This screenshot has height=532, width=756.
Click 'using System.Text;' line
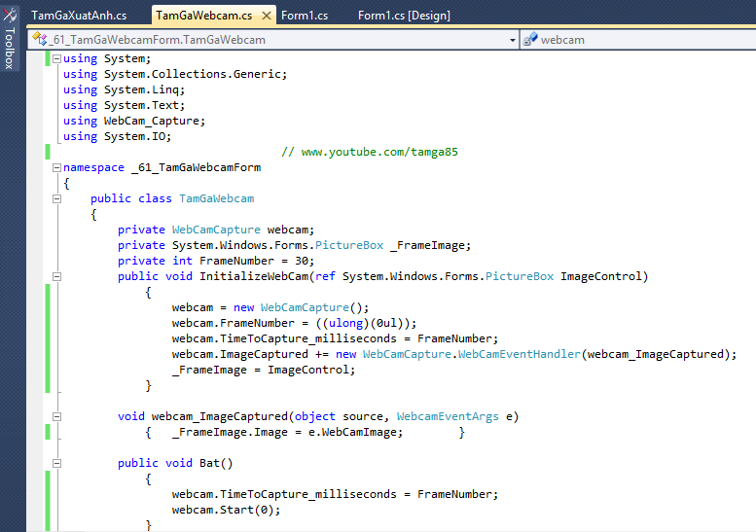(x=124, y=105)
